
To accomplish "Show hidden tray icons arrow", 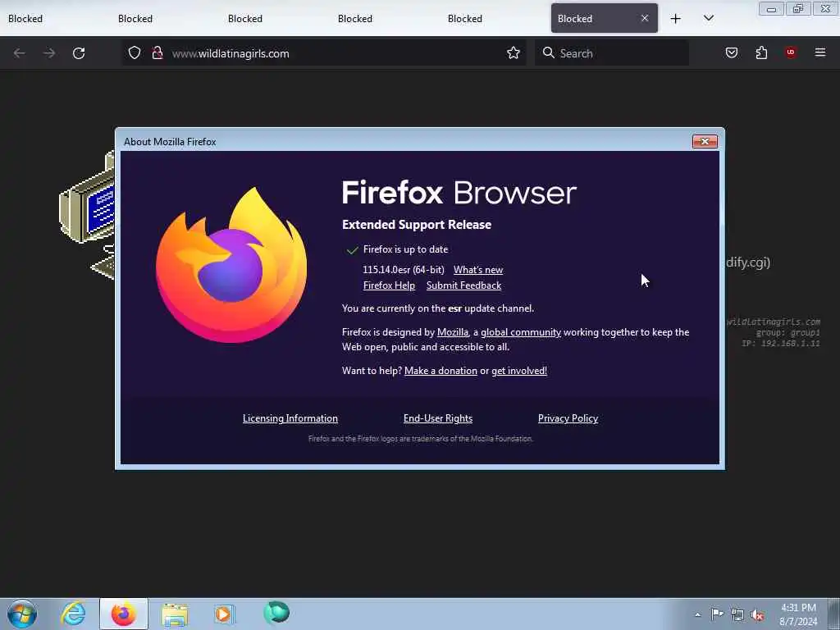I will [697, 615].
